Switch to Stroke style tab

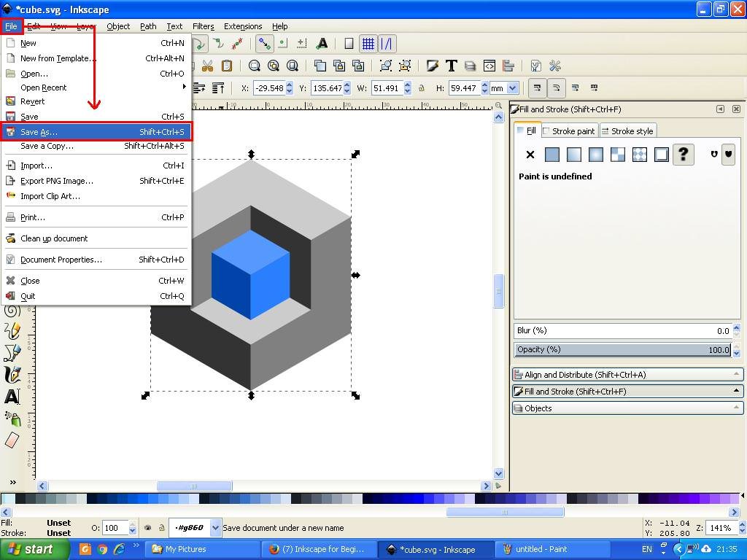[628, 131]
